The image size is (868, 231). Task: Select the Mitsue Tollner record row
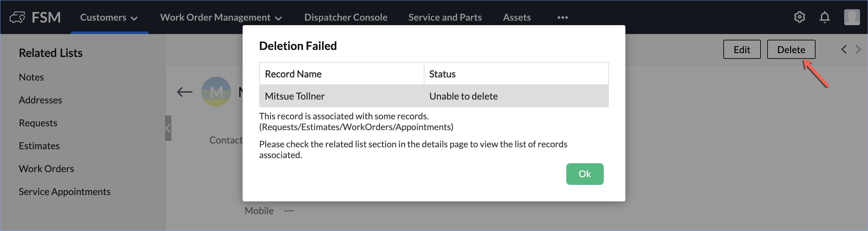click(433, 96)
